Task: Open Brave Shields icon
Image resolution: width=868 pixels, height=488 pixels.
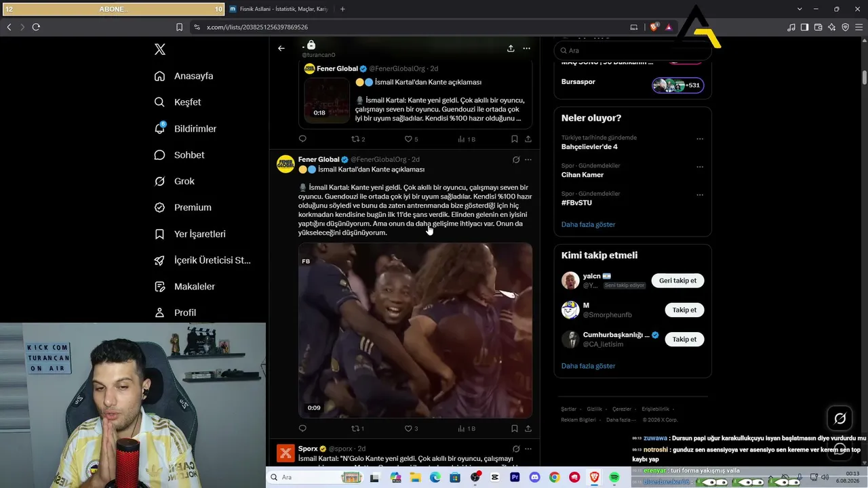Action: pyautogui.click(x=654, y=27)
